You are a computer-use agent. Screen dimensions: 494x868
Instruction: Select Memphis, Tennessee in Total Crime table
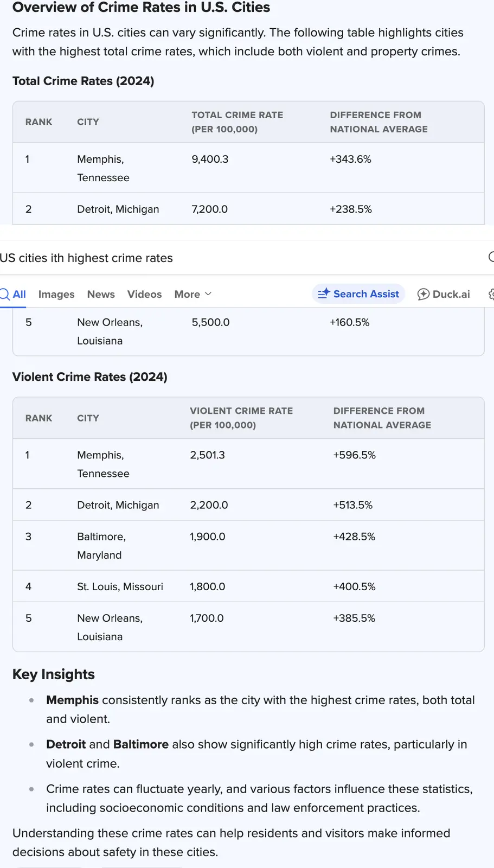coord(103,168)
